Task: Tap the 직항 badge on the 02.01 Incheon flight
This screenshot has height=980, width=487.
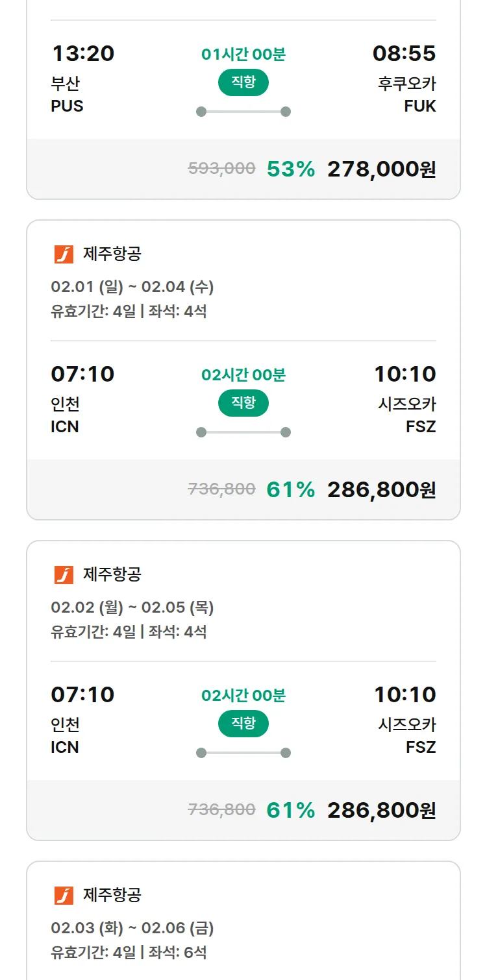Action: (243, 403)
